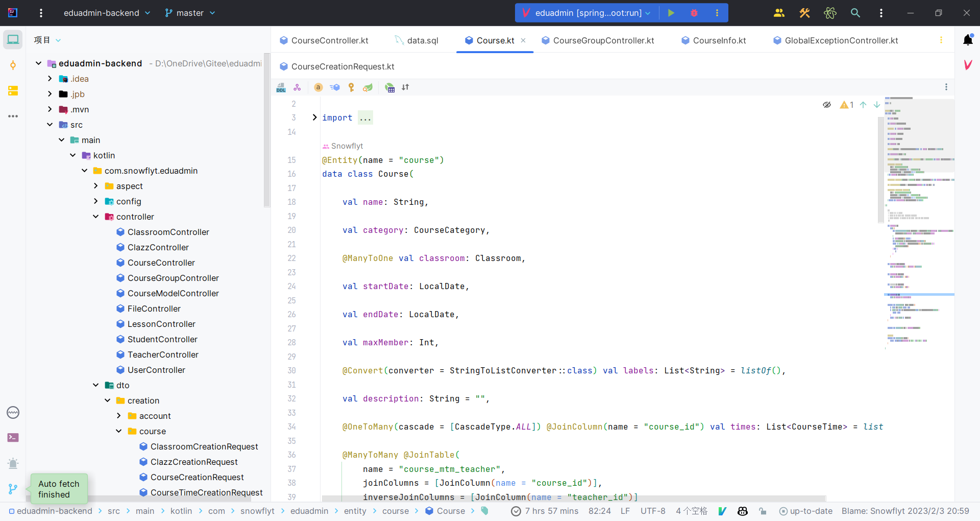This screenshot has width=980, height=521.
Task: Open the Terminal tool window
Action: [13, 438]
